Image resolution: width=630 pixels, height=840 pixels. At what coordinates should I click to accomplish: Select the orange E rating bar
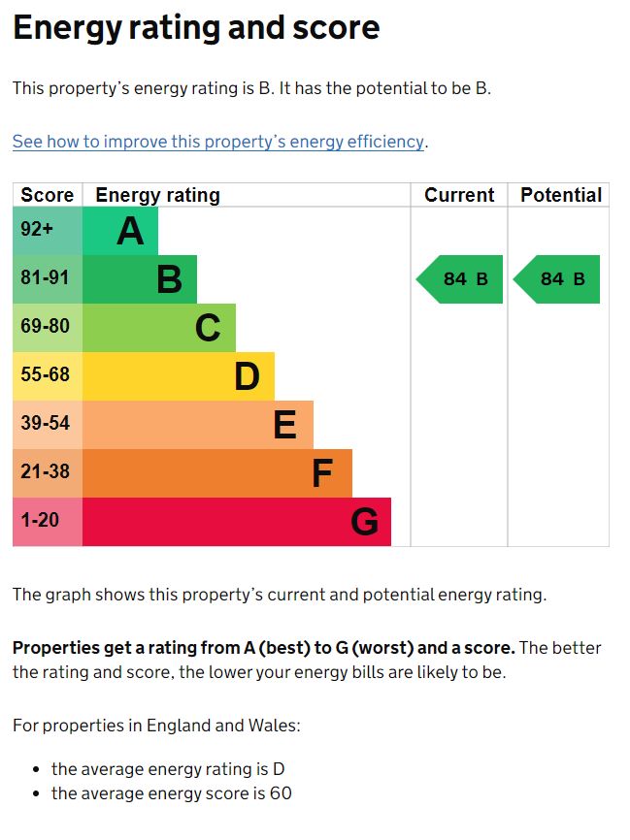click(198, 425)
